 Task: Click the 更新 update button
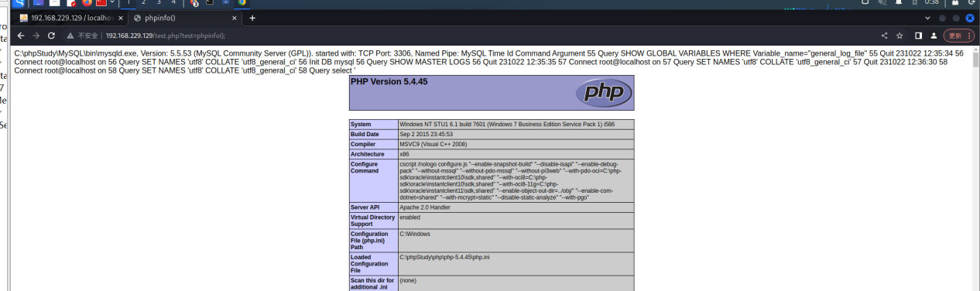coord(958,36)
